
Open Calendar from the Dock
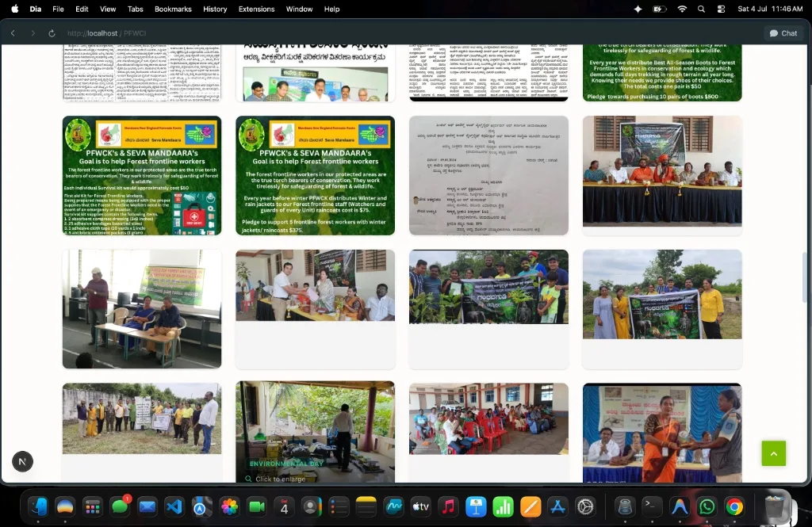tap(285, 507)
